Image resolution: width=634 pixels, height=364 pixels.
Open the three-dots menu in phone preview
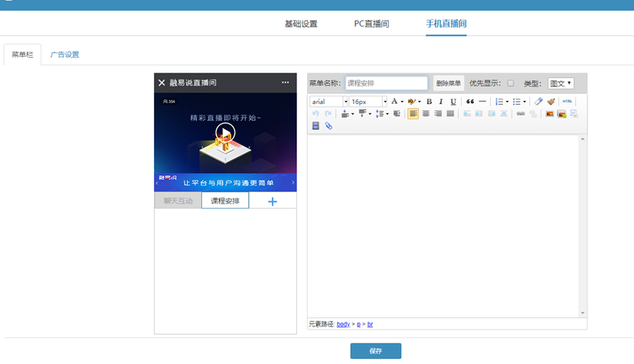point(285,83)
